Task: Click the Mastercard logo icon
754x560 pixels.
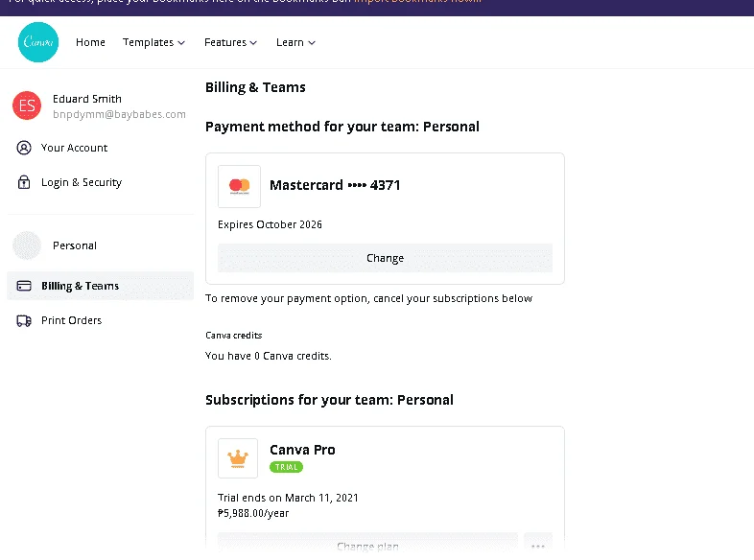Action: [x=240, y=186]
